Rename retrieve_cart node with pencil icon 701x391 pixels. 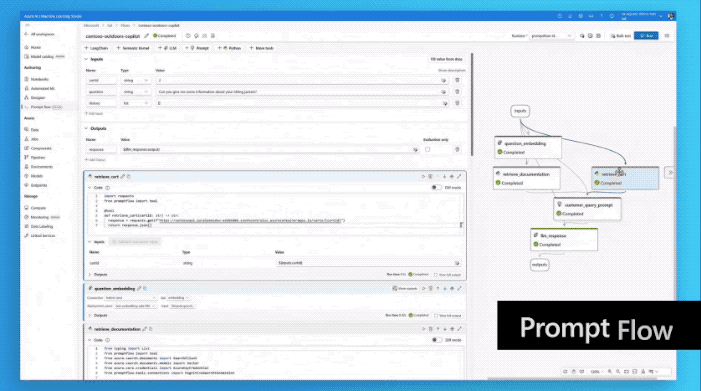[122, 177]
